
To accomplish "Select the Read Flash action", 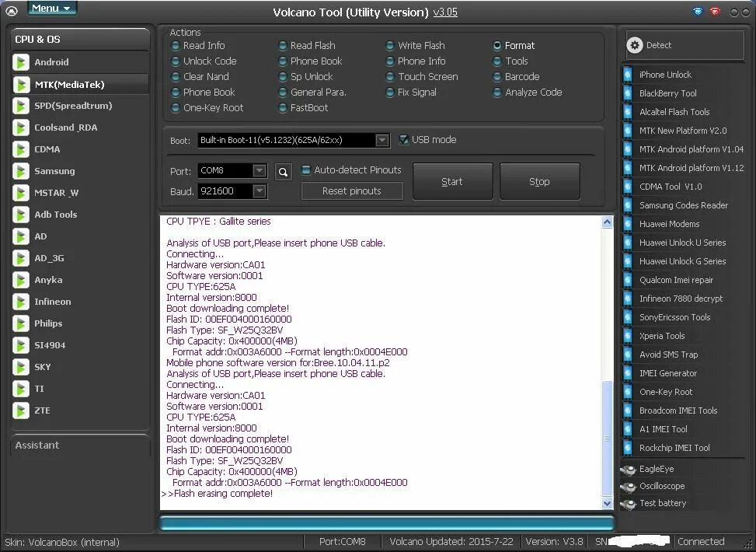I will [307, 46].
